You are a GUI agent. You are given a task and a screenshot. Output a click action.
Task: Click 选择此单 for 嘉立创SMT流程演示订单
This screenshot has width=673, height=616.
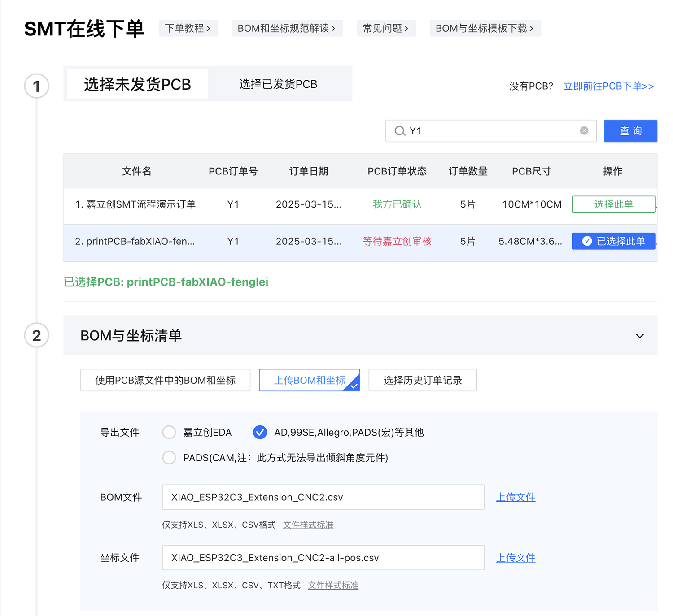(613, 204)
